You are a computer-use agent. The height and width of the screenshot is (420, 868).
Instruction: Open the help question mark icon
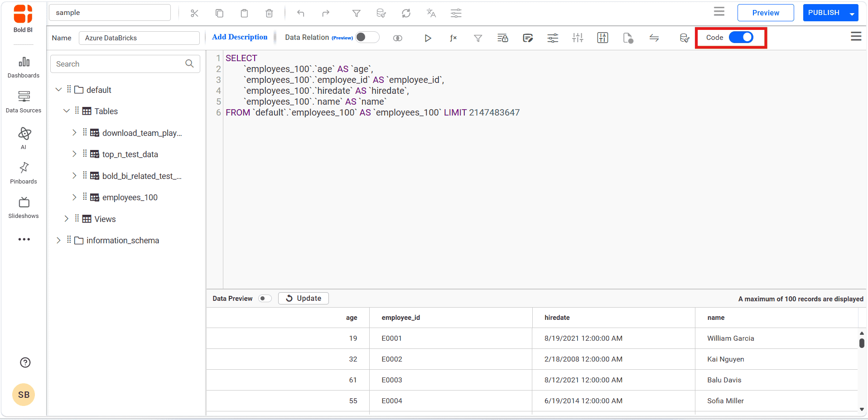(x=25, y=362)
